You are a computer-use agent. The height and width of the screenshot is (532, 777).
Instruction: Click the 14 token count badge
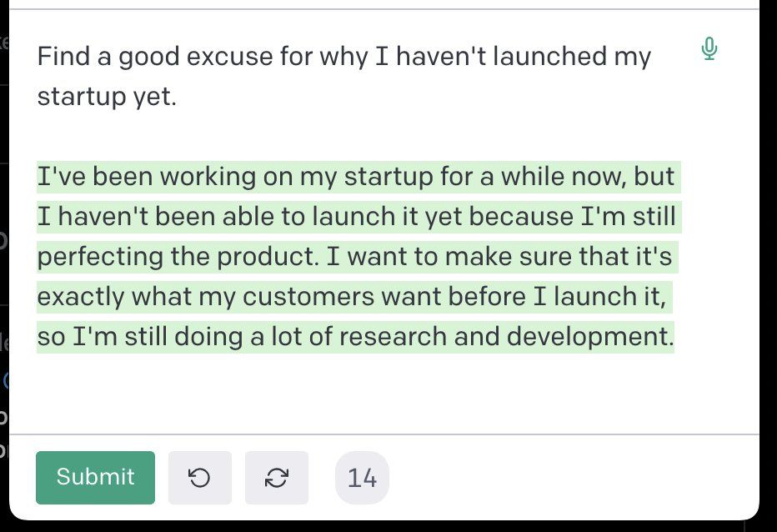coord(362,478)
